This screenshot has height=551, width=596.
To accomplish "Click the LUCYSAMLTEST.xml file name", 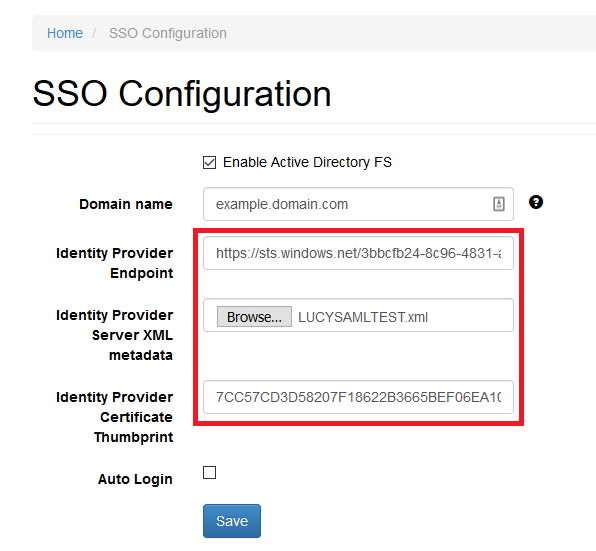I will 363,317.
